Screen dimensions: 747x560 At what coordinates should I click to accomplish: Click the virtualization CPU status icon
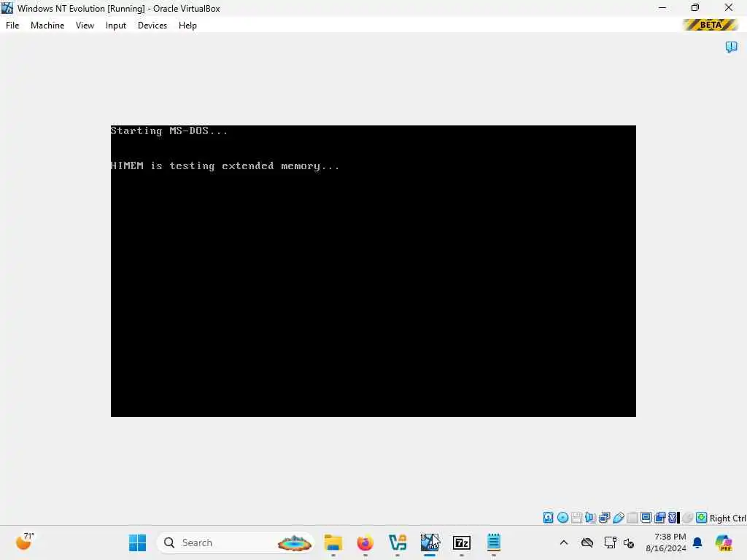[673, 518]
